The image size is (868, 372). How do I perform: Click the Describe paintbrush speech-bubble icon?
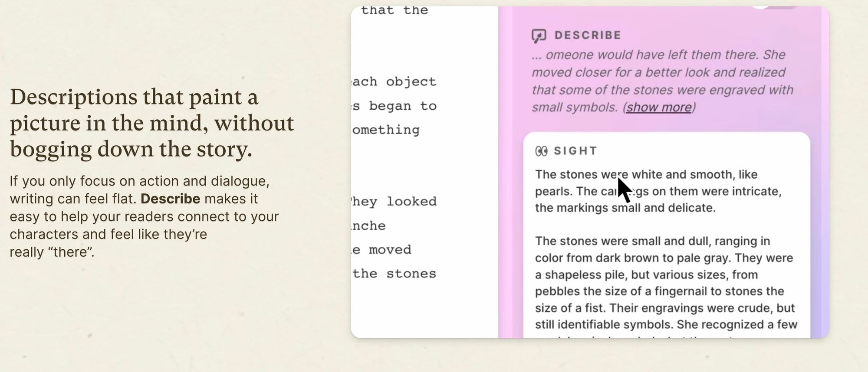[539, 36]
